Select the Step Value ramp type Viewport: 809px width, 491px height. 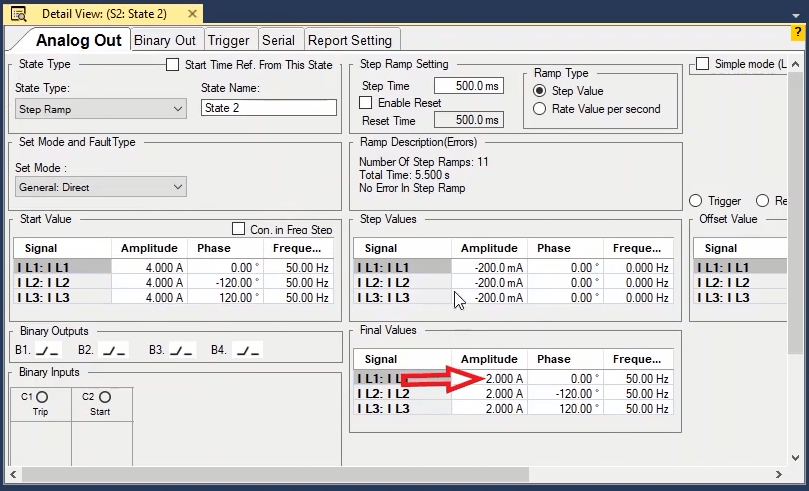click(x=539, y=91)
